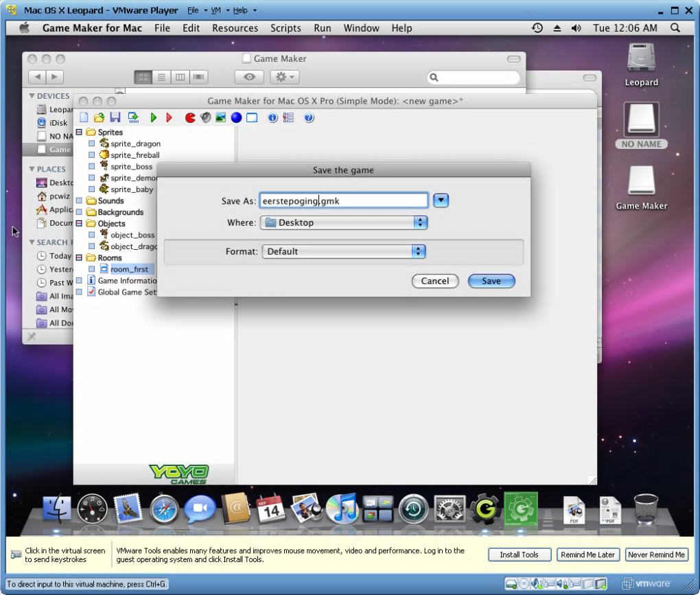
Task: Create an object using the blue ball icon
Action: coord(236,117)
